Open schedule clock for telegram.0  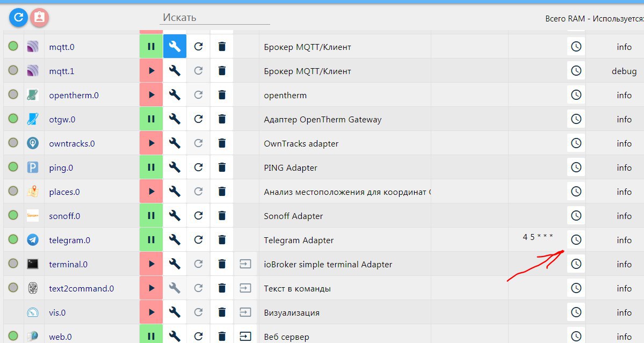(576, 239)
